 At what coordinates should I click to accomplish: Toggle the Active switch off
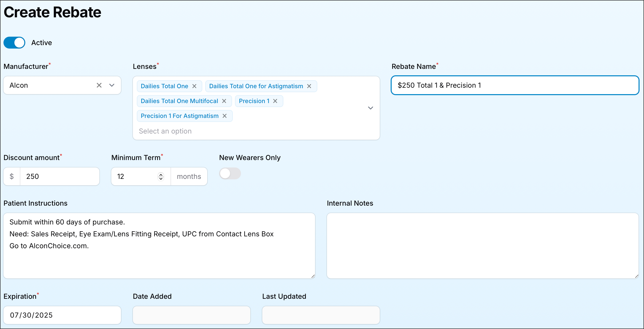[x=14, y=43]
